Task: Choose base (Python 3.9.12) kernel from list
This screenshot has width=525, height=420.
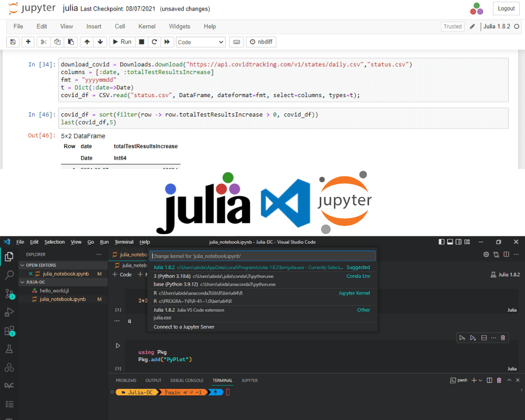Action: coord(262,285)
